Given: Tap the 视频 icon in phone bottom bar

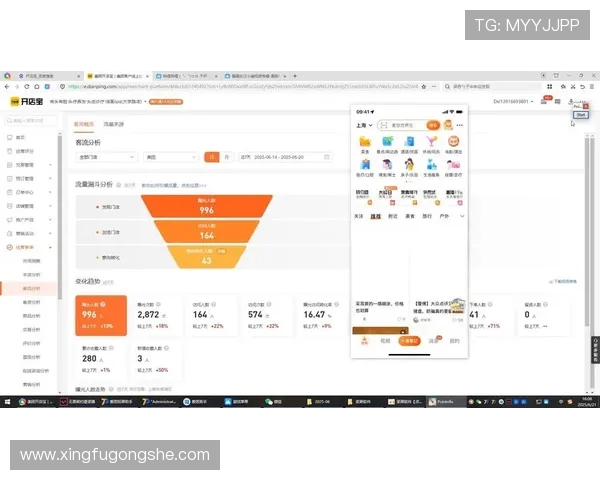Looking at the screenshot, I should coord(385,340).
